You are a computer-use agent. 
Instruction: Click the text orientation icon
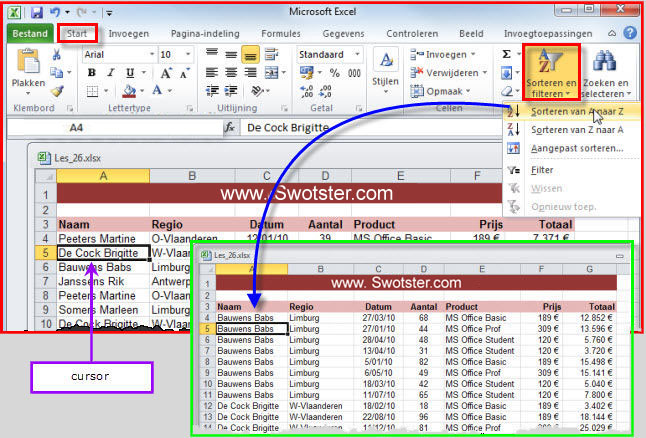pos(257,91)
